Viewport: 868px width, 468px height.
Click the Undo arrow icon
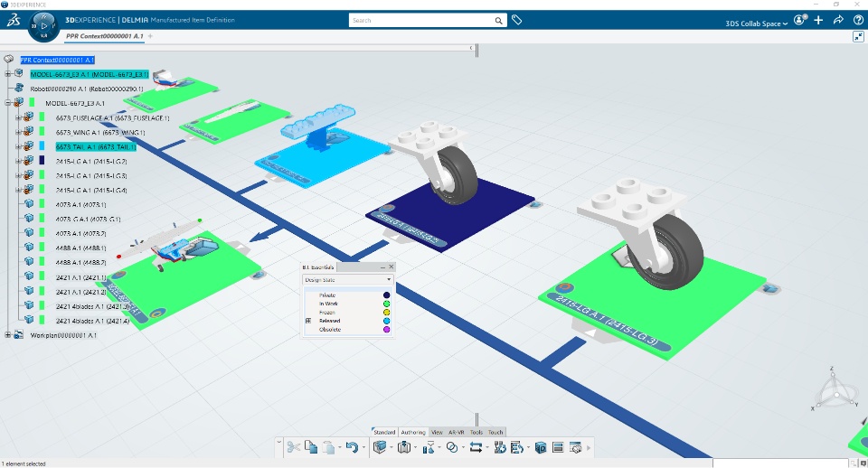[352, 447]
